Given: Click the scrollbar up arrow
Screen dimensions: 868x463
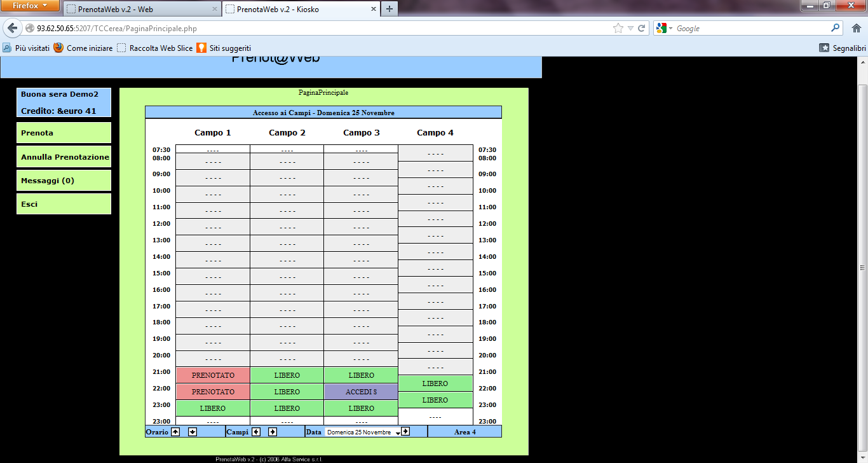Looking at the screenshot, I should pos(863,62).
